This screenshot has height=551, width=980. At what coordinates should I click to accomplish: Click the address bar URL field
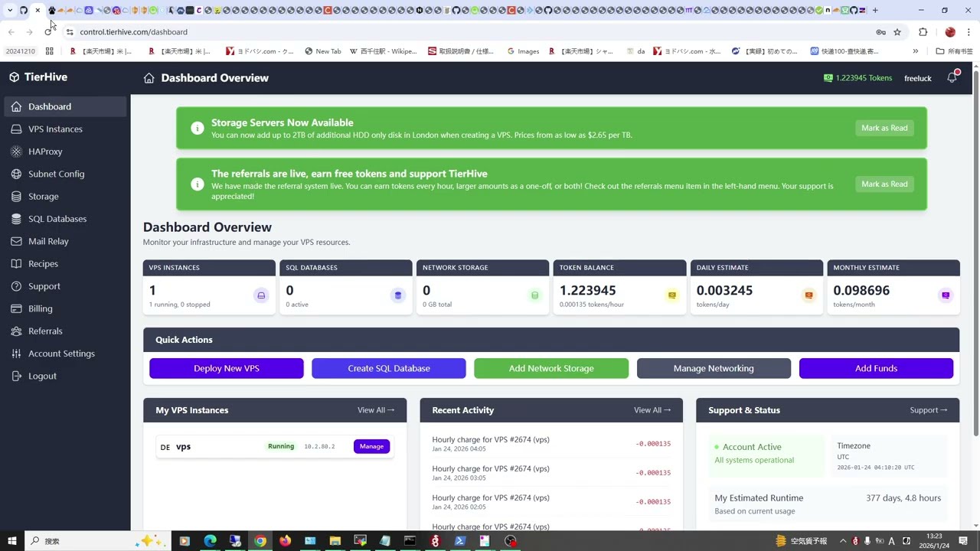[475, 32]
